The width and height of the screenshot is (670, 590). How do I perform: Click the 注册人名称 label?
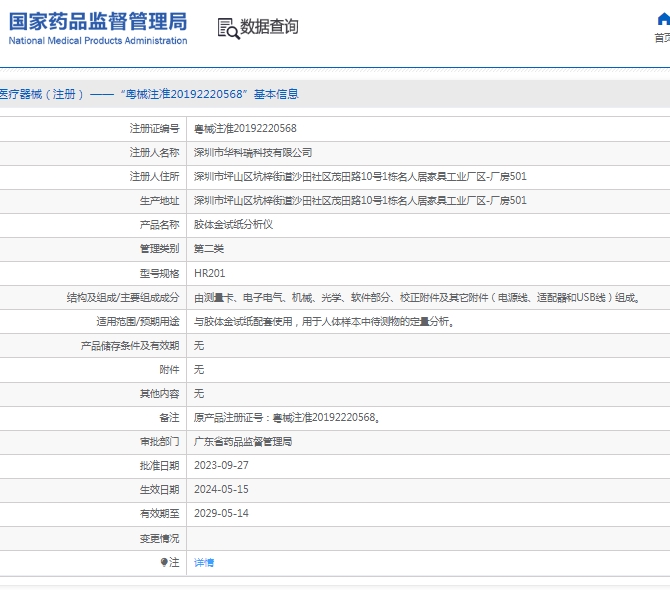(155, 153)
